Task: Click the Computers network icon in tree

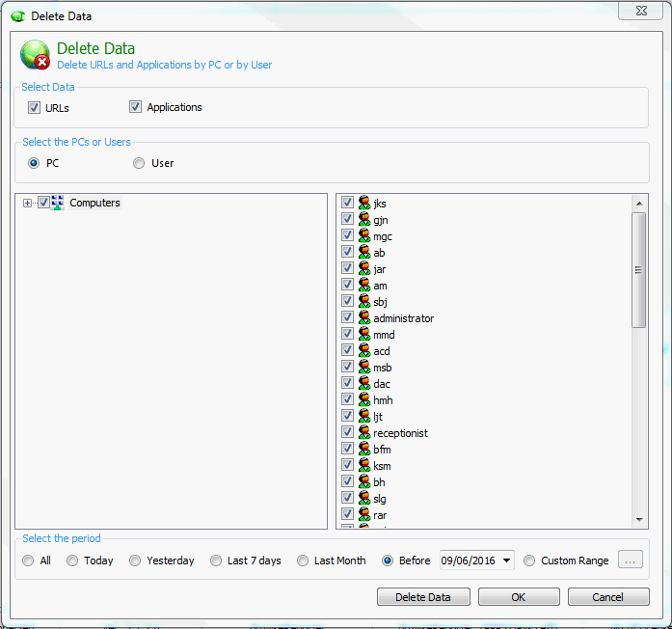Action: pyautogui.click(x=58, y=203)
